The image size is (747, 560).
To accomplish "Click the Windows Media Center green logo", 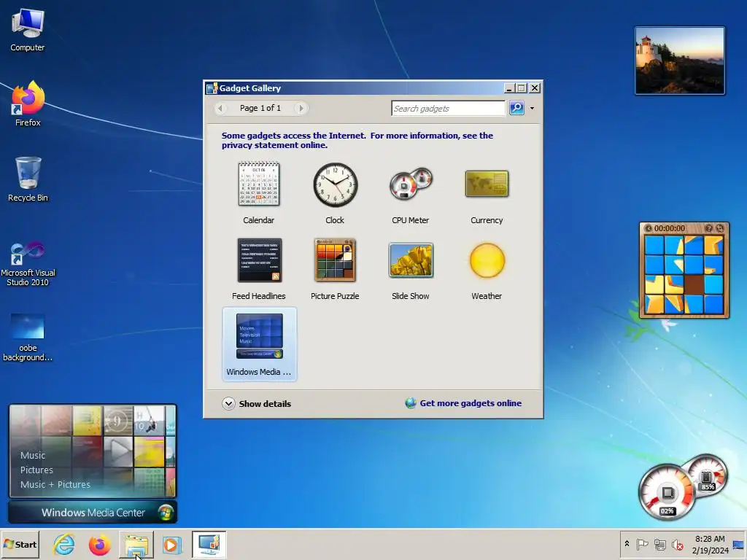I will (x=166, y=513).
